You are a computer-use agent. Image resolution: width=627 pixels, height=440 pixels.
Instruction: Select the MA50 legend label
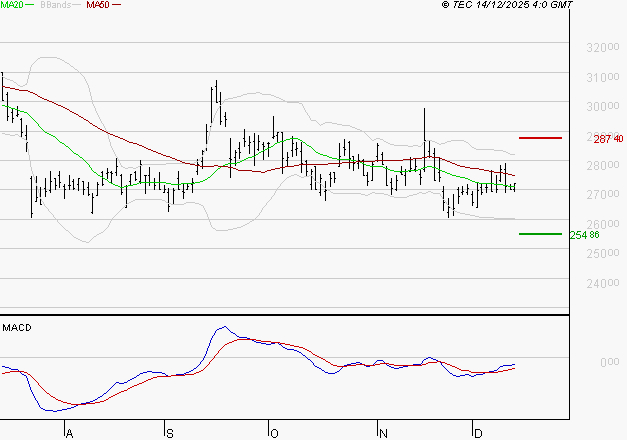pos(98,6)
